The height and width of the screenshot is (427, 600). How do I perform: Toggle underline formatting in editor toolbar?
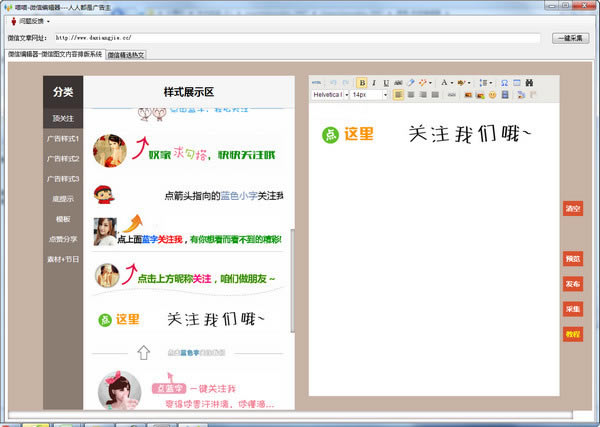[386, 82]
